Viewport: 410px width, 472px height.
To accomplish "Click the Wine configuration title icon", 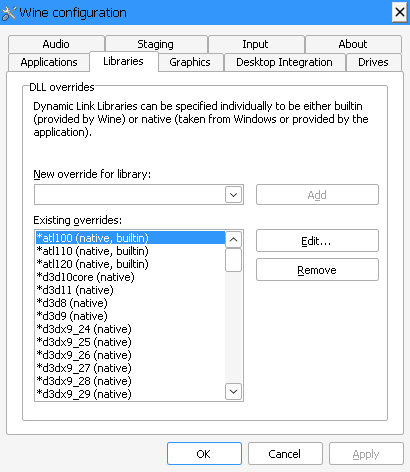I will tap(9, 13).
